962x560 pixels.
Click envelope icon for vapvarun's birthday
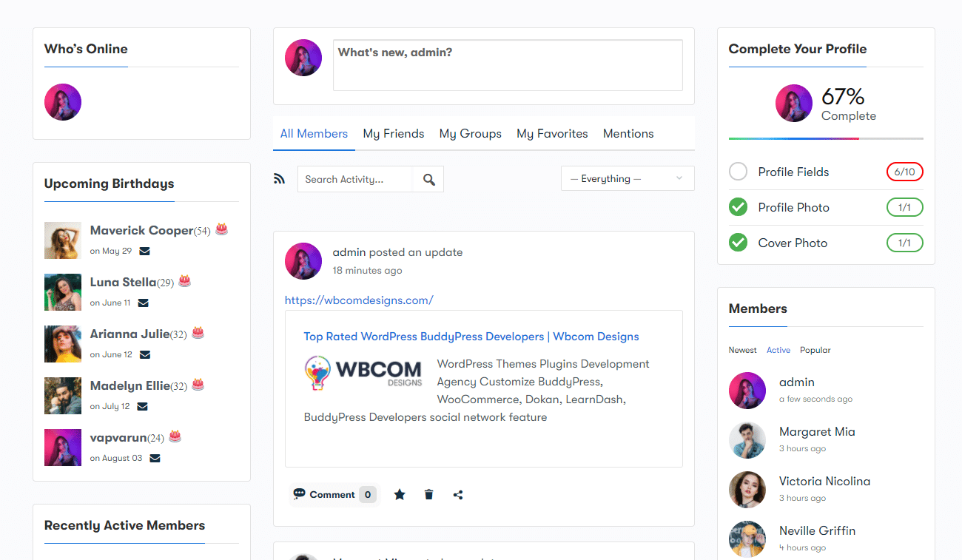click(x=155, y=458)
